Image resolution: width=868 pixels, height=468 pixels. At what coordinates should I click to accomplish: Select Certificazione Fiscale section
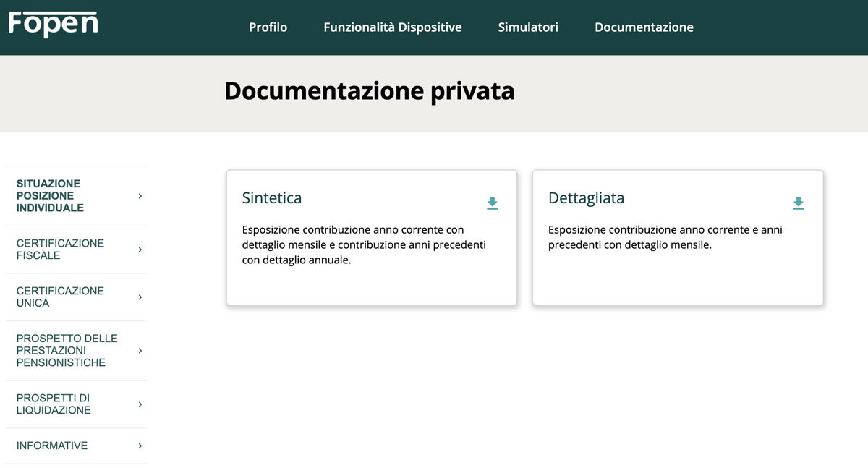coord(76,250)
